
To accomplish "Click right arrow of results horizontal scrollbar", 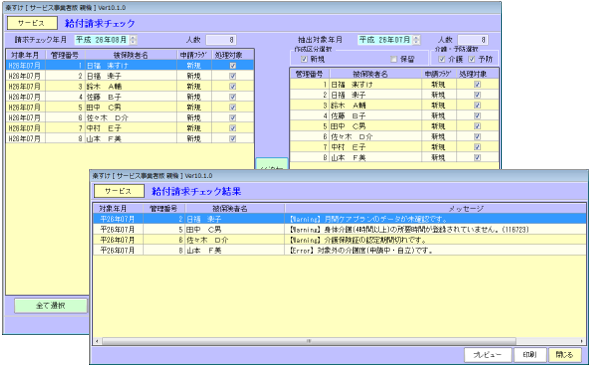I will pos(582,341).
